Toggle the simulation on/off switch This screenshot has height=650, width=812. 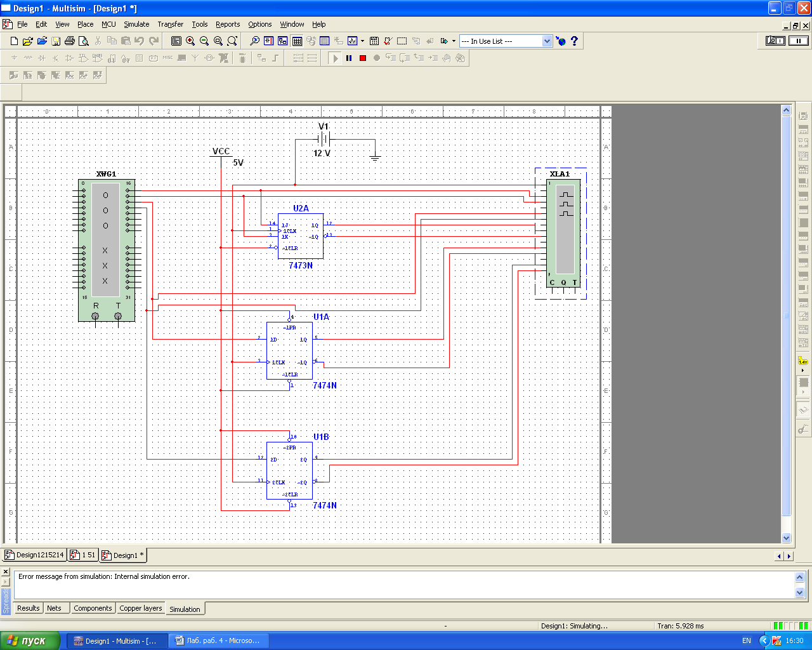775,41
